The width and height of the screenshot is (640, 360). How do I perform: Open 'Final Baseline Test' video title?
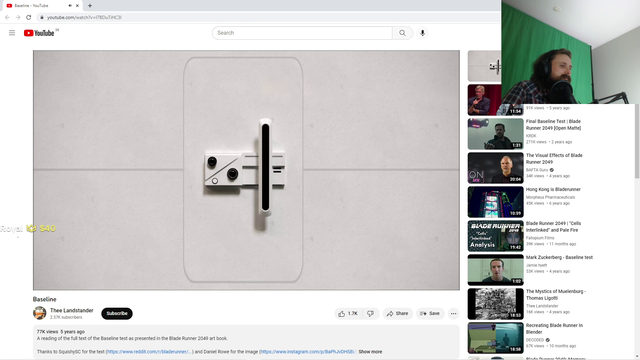pyautogui.click(x=553, y=124)
